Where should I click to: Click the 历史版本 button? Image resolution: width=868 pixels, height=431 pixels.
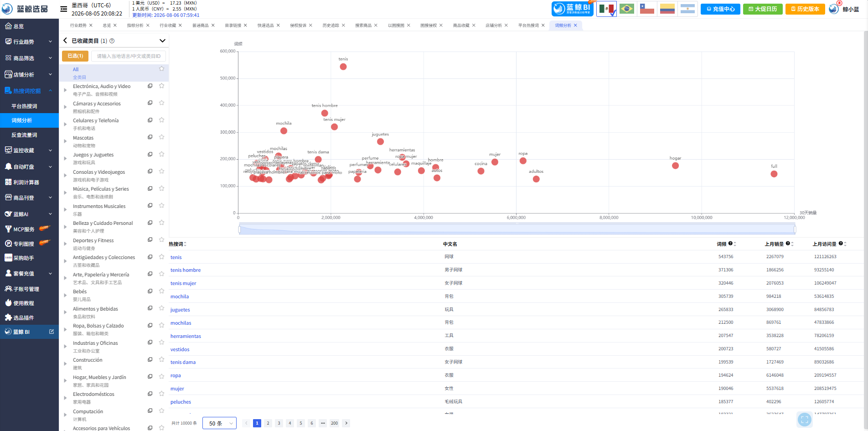click(805, 9)
